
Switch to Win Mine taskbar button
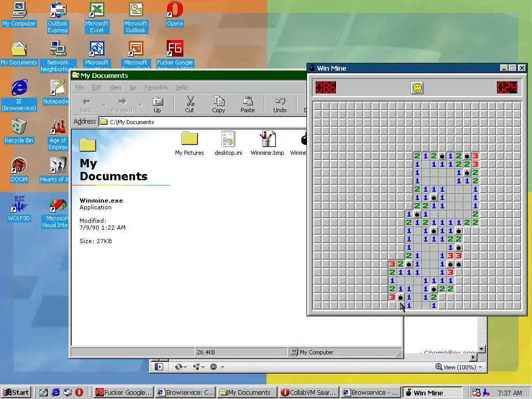tap(432, 393)
